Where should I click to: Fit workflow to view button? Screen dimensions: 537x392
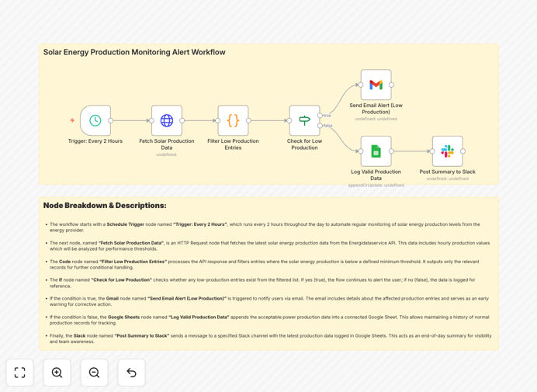20,373
